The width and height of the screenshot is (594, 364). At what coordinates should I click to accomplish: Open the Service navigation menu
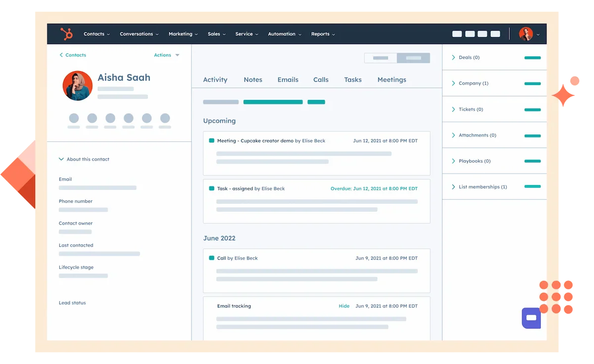click(247, 34)
